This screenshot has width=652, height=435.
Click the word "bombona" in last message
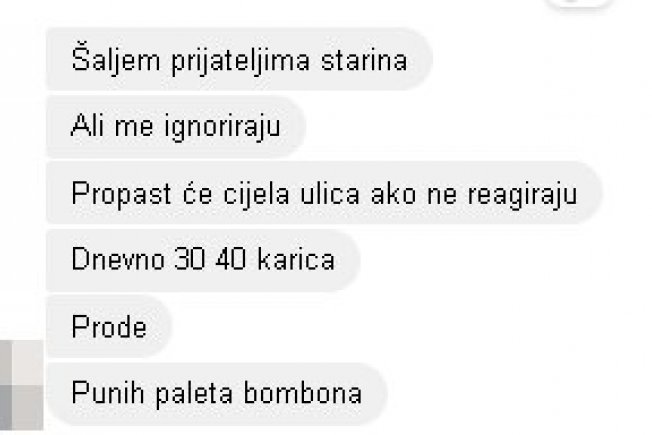point(302,393)
